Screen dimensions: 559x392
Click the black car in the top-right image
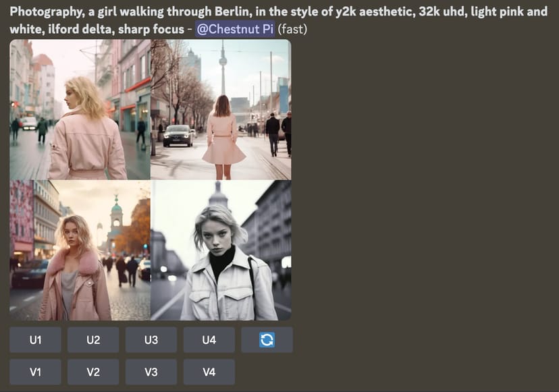point(178,135)
